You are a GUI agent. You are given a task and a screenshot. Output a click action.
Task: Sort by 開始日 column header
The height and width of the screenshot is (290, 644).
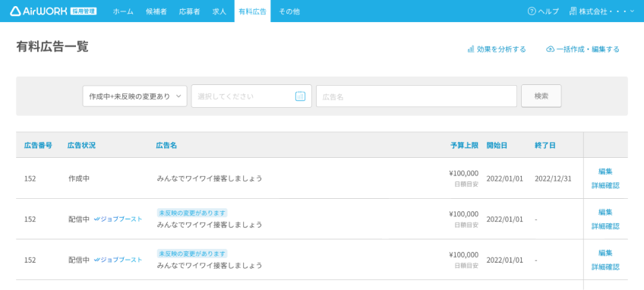tap(497, 145)
